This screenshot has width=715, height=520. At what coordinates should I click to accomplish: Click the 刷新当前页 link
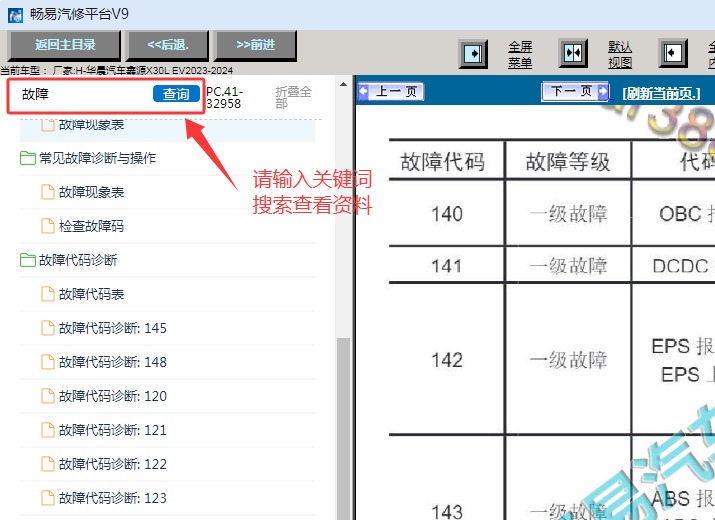pos(661,94)
